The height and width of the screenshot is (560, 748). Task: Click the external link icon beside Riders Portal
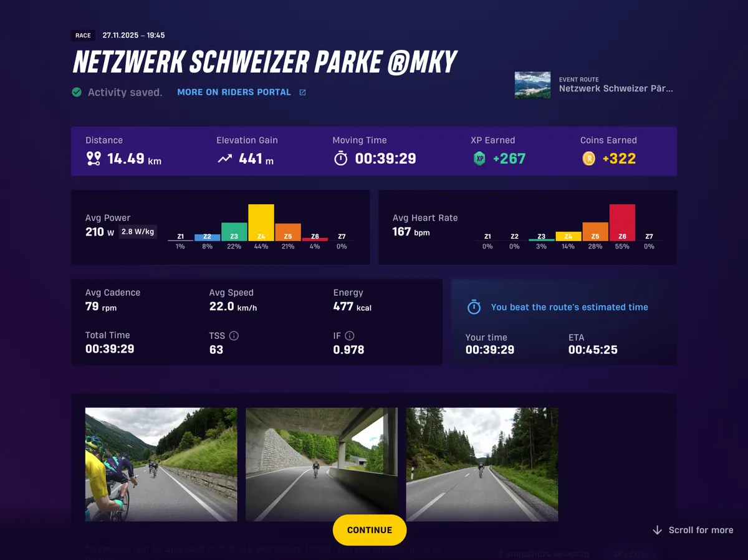pyautogui.click(x=302, y=92)
